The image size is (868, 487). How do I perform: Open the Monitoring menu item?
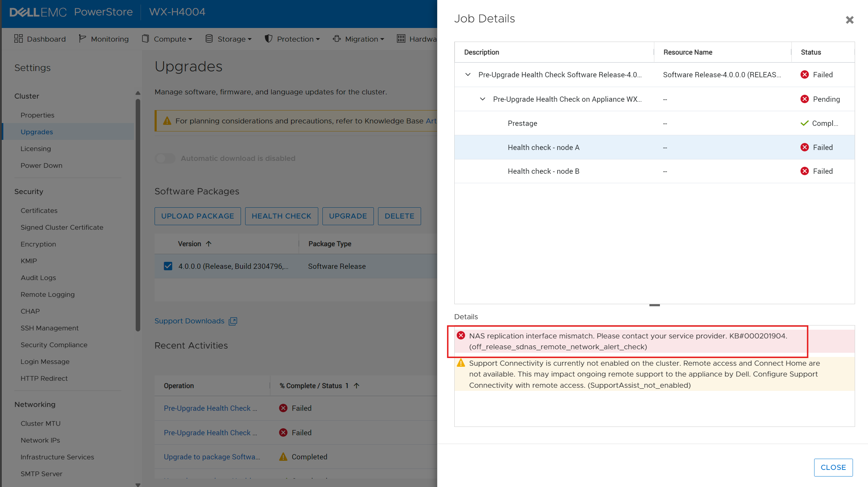[109, 38]
